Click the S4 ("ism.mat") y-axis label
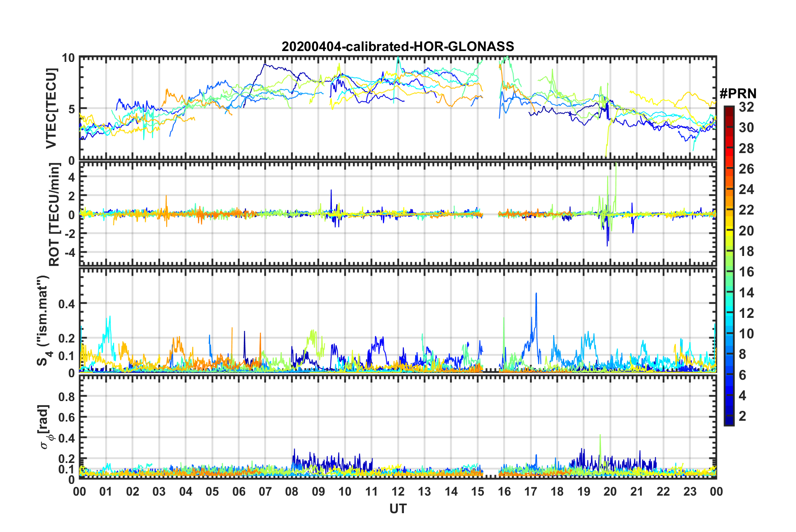The width and height of the screenshot is (796, 532). (44, 321)
